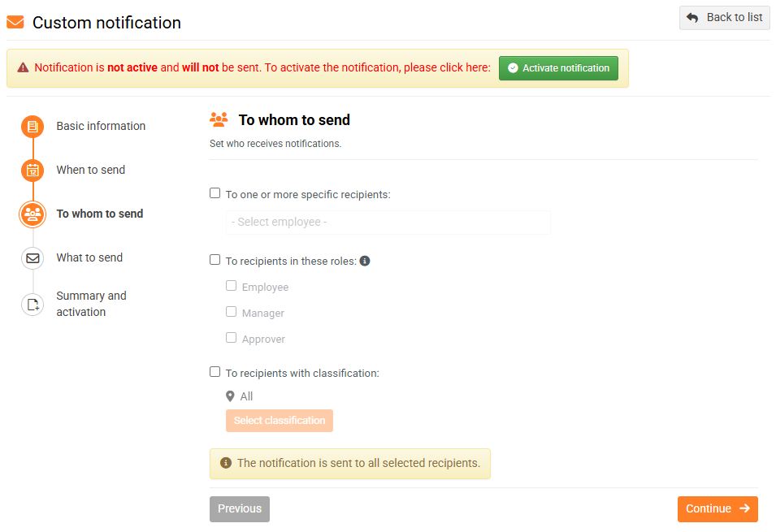
Task: Click the orange Continue button
Action: (717, 509)
